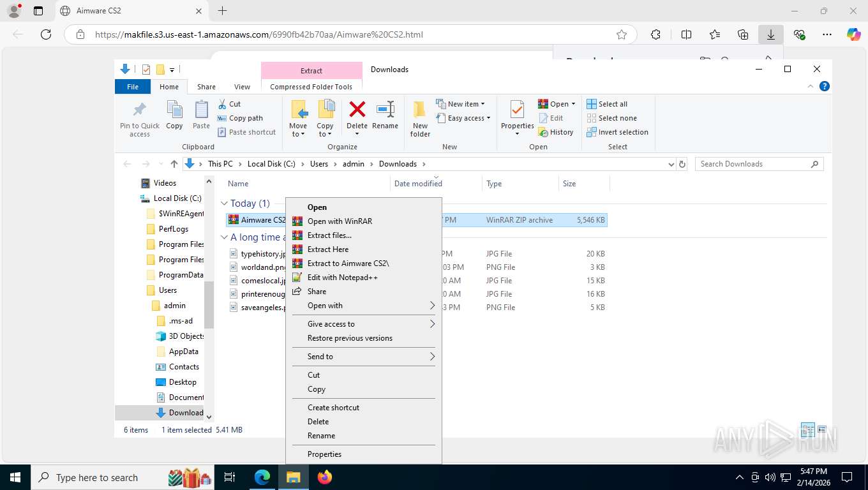
Task: Click Paste shortcut in ribbon
Action: [x=247, y=132]
